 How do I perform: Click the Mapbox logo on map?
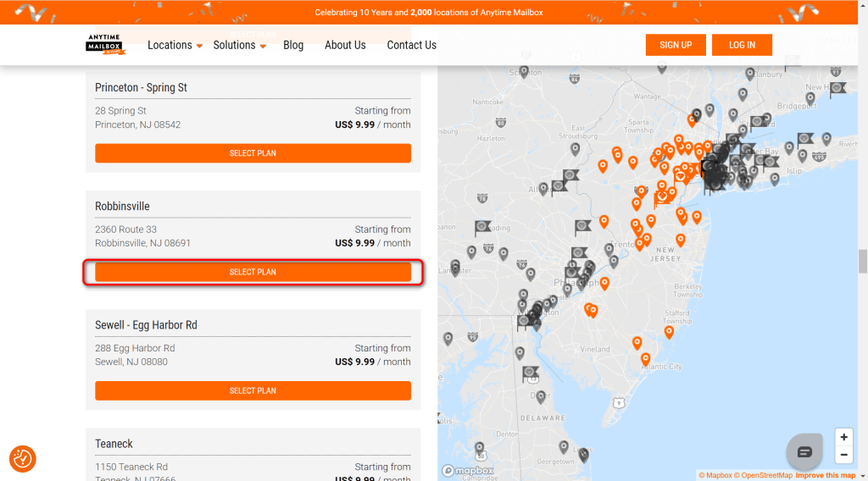tap(468, 471)
